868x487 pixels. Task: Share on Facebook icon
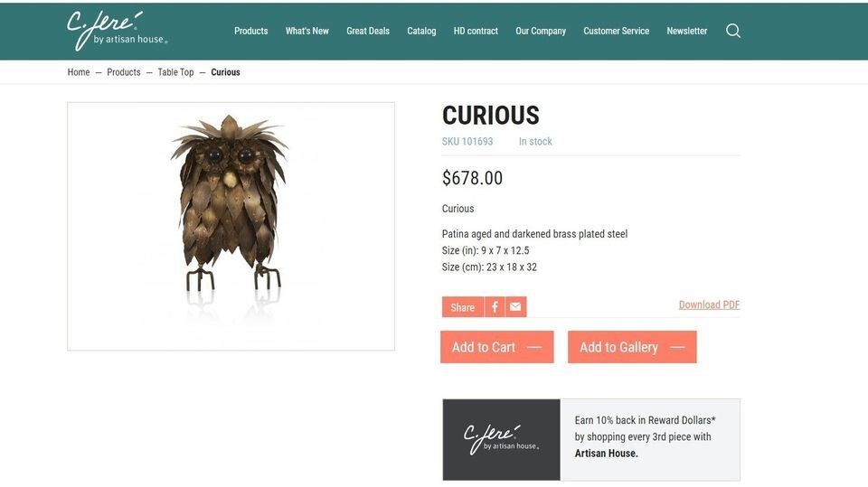[495, 307]
